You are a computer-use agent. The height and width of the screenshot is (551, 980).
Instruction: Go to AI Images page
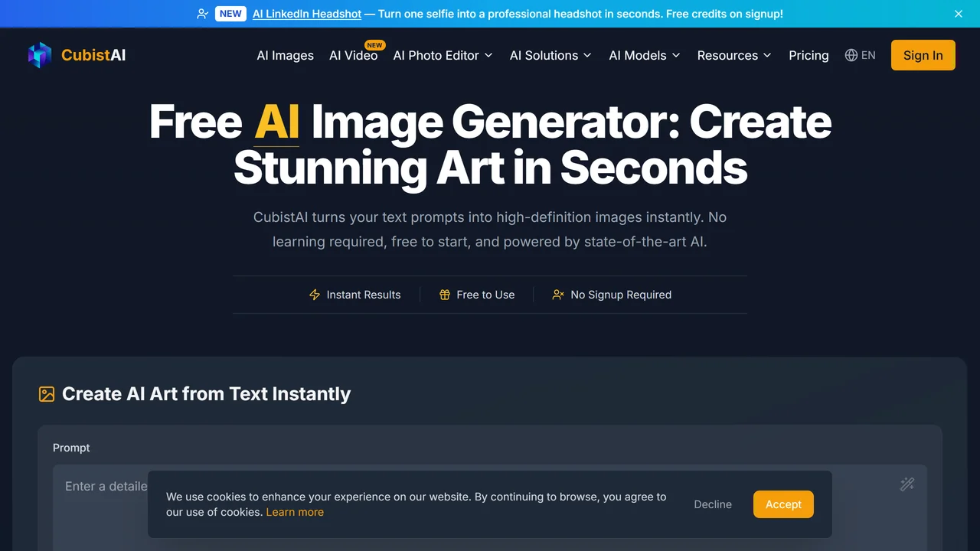pyautogui.click(x=286, y=55)
